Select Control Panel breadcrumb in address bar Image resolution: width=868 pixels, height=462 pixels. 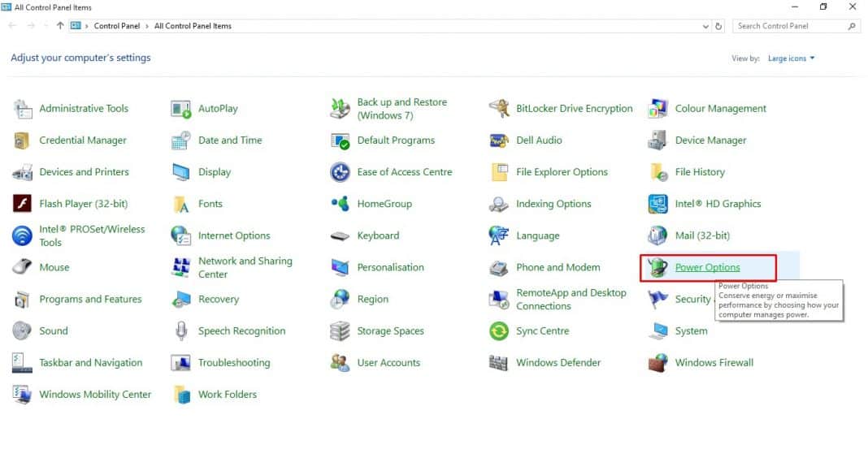pyautogui.click(x=117, y=26)
